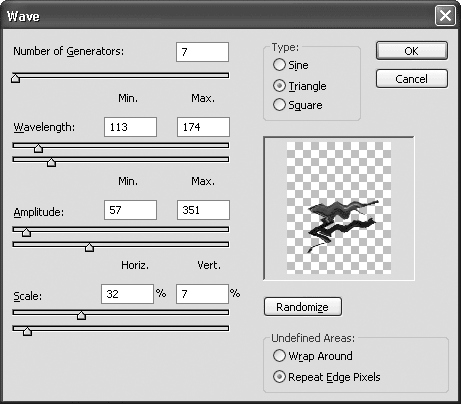Click the Amplitude Max. input field
Image resolution: width=461 pixels, height=404 pixels.
pyautogui.click(x=203, y=210)
